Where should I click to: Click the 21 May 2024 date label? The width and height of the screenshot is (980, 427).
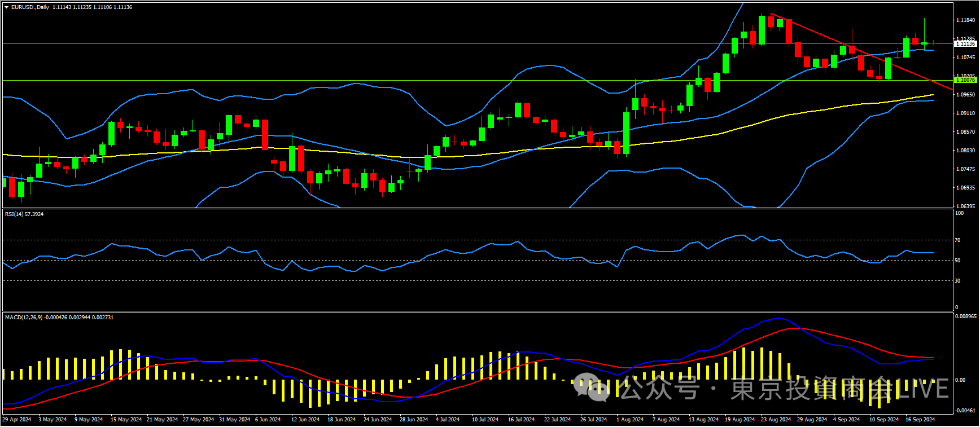pos(162,420)
